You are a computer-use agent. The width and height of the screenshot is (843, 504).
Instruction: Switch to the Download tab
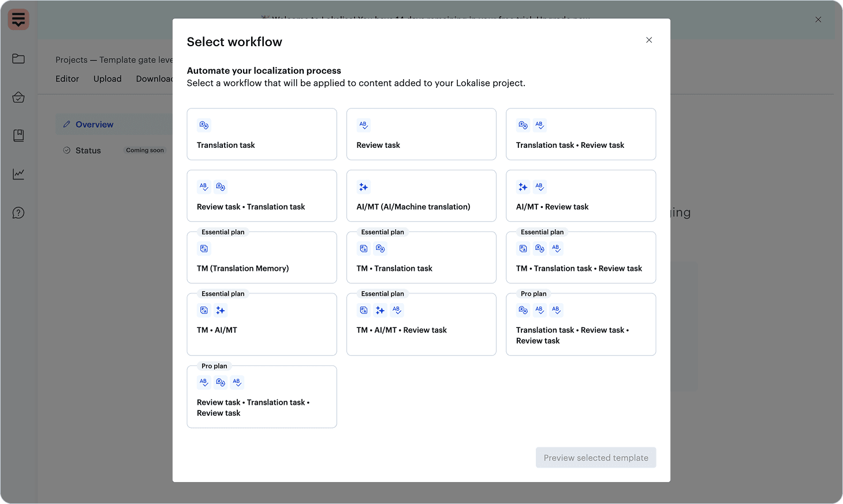click(154, 79)
